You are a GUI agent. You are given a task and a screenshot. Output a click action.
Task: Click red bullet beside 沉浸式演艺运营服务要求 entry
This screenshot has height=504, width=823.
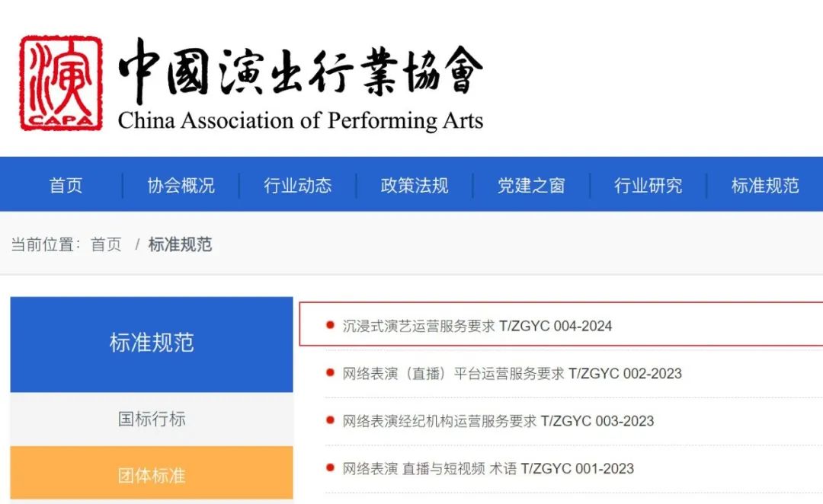330,325
